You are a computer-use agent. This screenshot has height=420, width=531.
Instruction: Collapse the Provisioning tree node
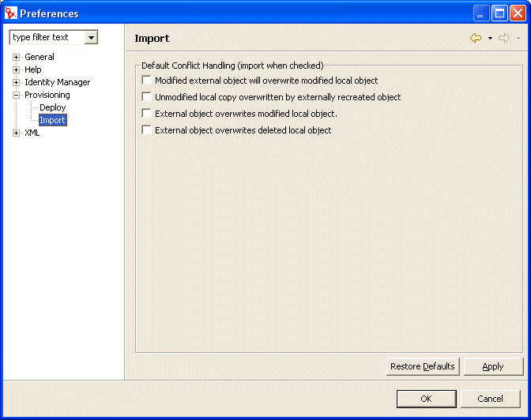(16, 95)
